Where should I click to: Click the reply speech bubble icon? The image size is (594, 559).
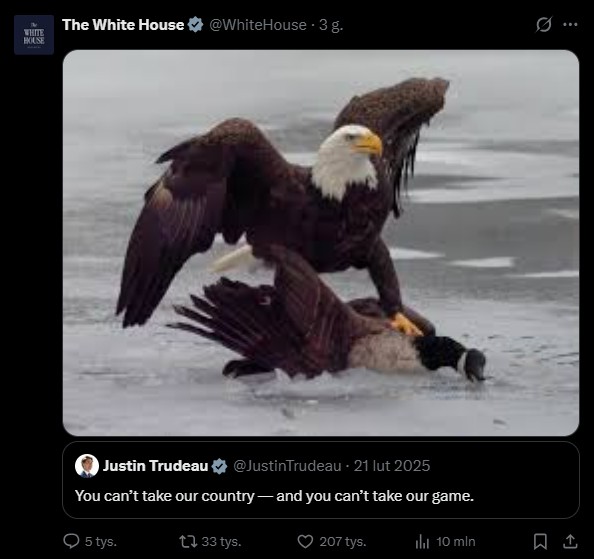[x=71, y=541]
